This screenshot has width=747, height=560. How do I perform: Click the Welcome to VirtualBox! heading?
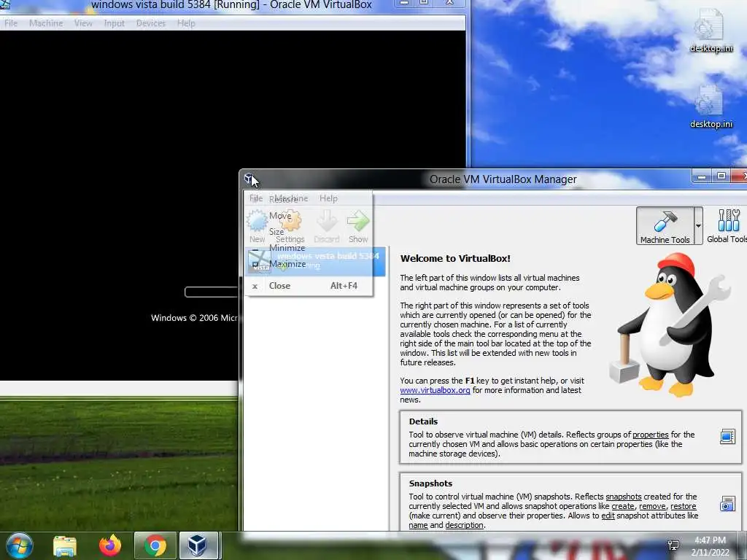coord(455,259)
